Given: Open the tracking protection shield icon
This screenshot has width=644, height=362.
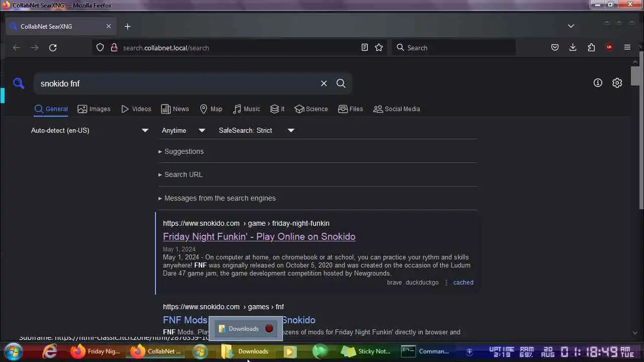Looking at the screenshot, I should point(100,48).
